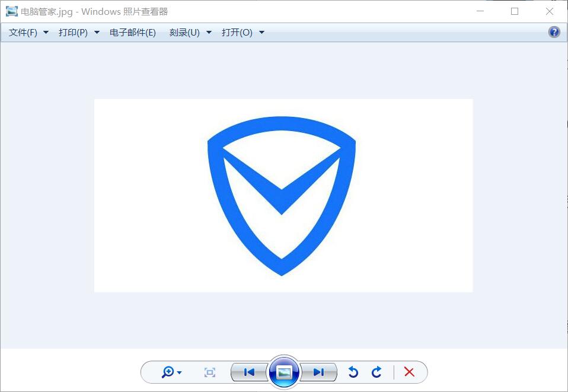Go to the previous image
Viewport: 568px width, 392px height.
point(248,372)
